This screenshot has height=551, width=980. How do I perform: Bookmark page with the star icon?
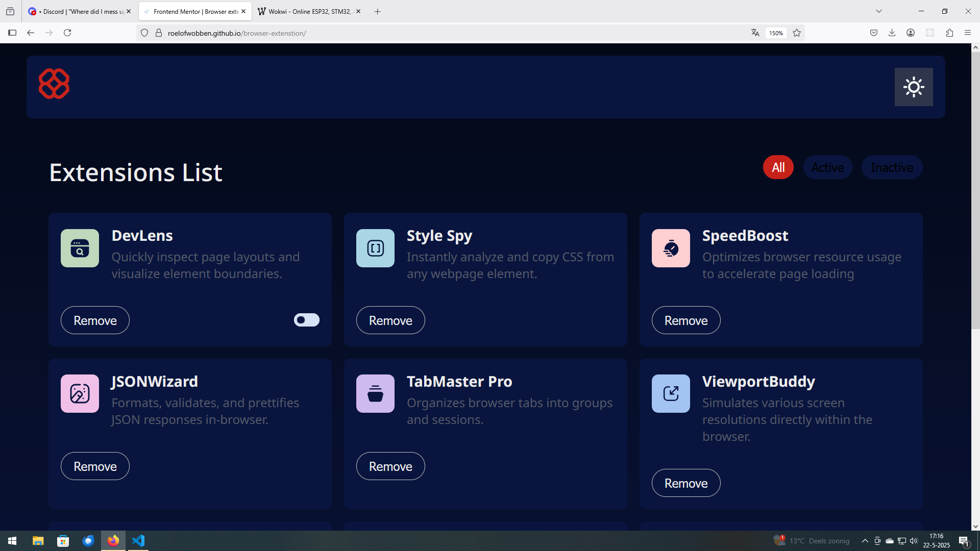797,33
